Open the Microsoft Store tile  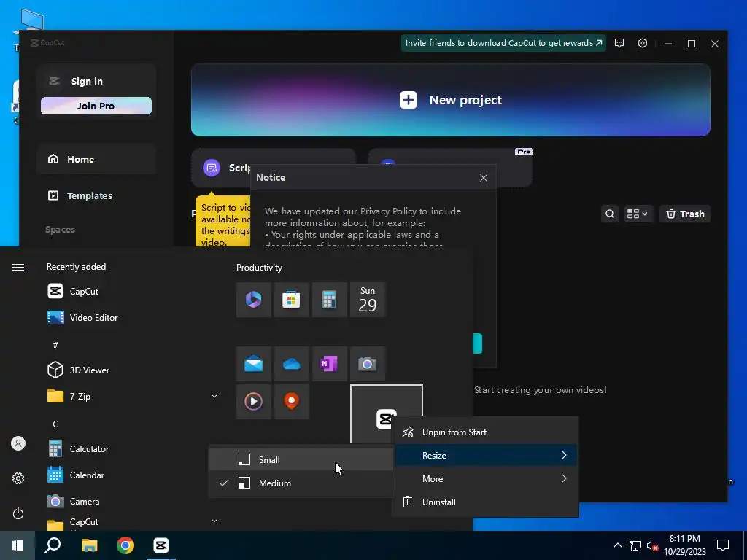[291, 300]
